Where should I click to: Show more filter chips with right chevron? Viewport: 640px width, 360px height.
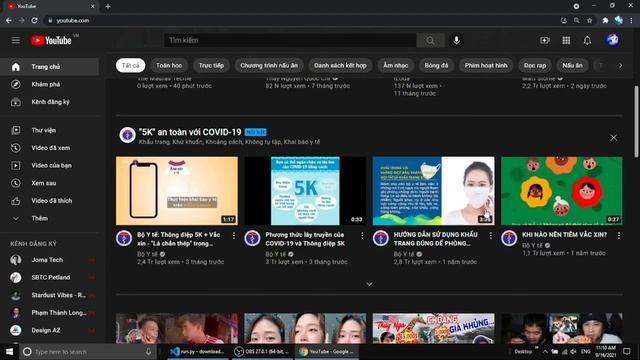tap(620, 65)
